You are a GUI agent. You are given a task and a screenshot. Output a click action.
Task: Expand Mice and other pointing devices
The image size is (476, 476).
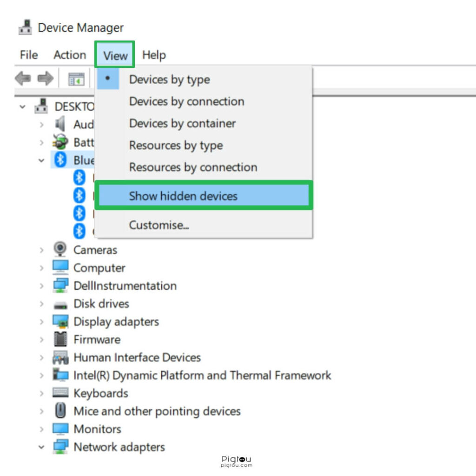[41, 411]
